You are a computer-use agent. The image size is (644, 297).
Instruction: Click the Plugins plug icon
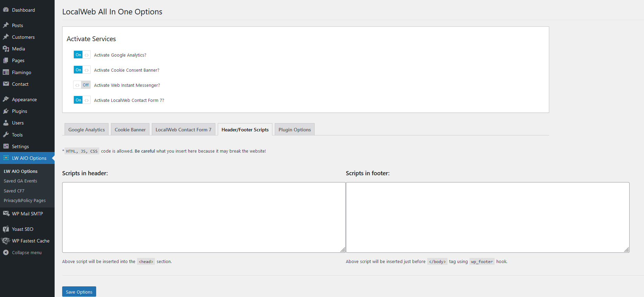click(6, 111)
